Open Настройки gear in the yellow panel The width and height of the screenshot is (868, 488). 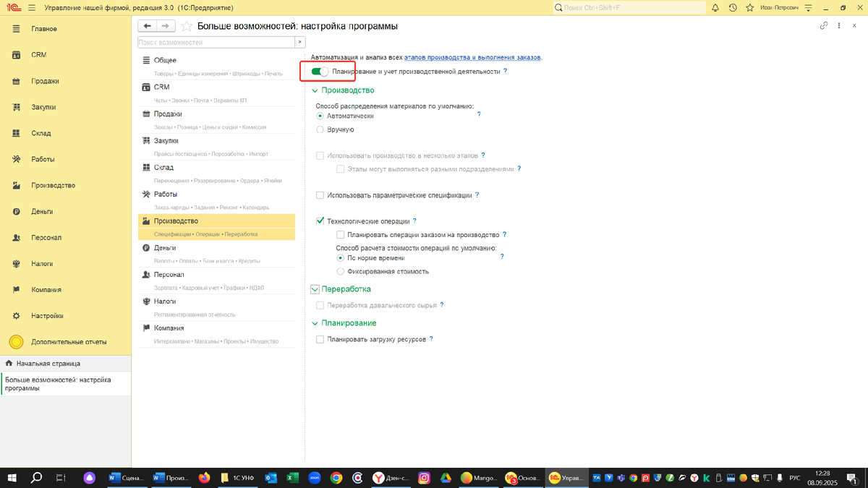point(16,316)
